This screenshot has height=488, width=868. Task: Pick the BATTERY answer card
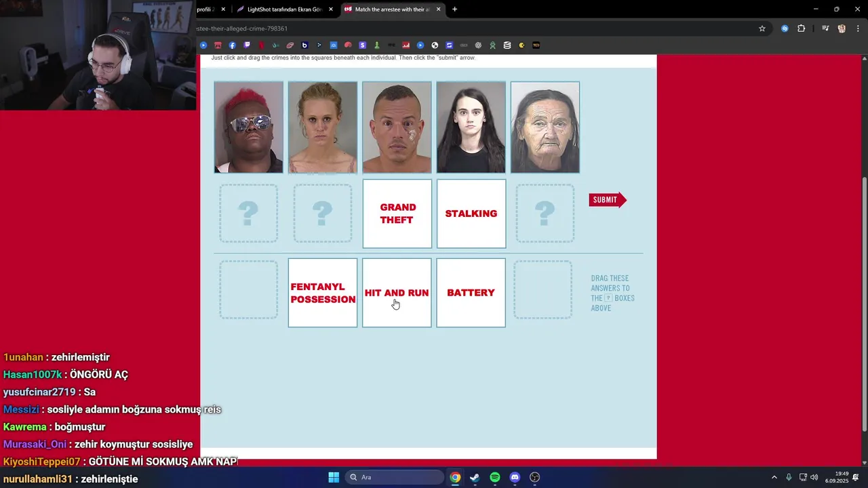471,293
